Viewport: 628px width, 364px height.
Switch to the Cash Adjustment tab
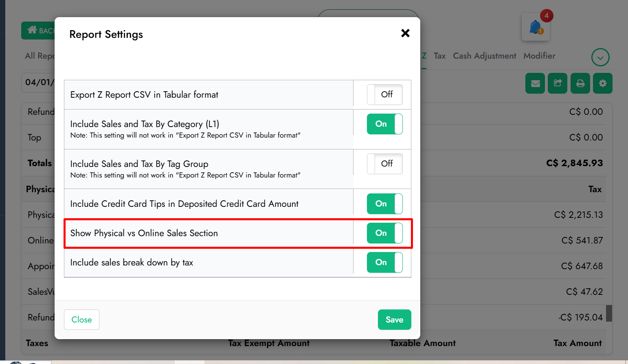point(484,56)
